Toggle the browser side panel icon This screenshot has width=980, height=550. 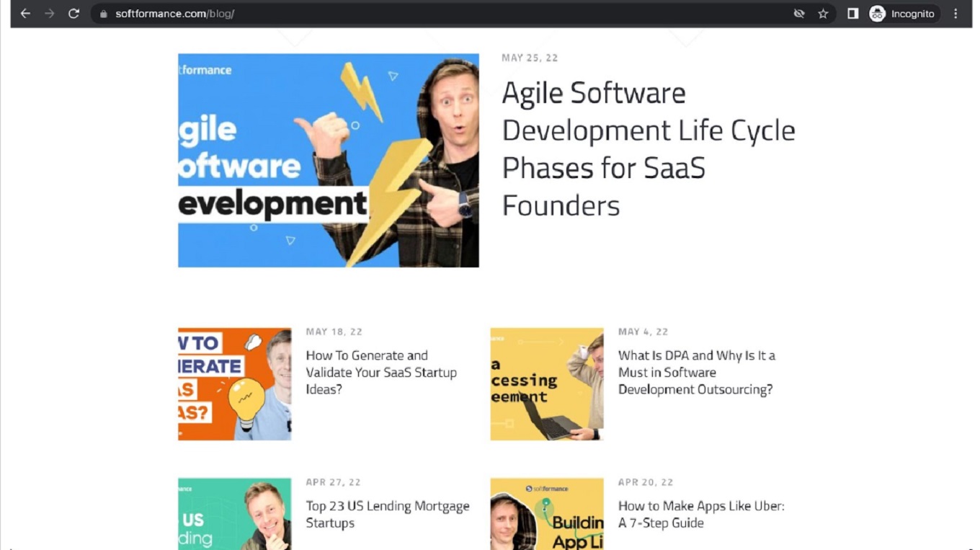coord(852,14)
